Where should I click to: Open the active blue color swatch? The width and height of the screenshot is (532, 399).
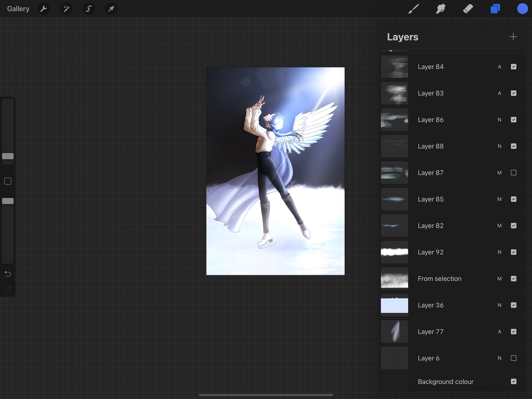pos(522,9)
